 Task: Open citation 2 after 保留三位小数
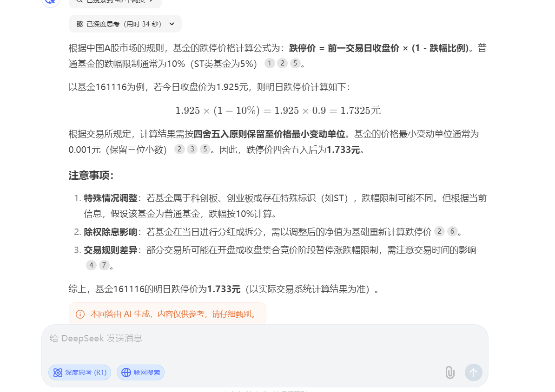click(x=179, y=149)
